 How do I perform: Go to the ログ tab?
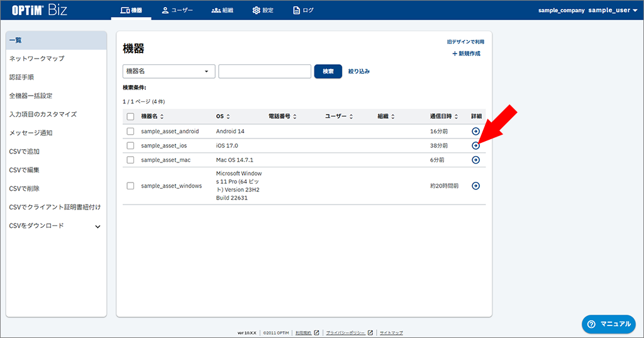(x=303, y=10)
